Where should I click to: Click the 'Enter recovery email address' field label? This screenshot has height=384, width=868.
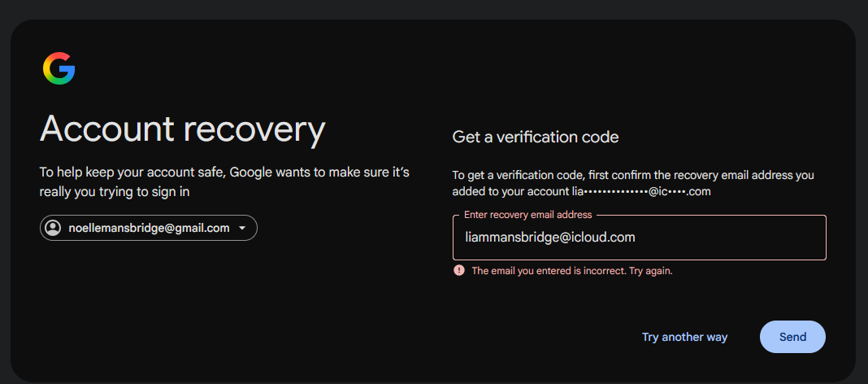pyautogui.click(x=527, y=215)
